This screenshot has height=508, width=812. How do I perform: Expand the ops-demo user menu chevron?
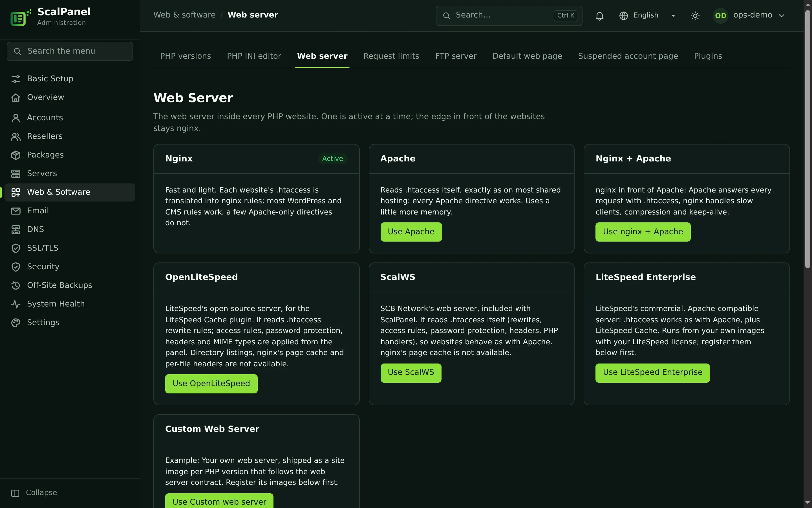coord(782,16)
